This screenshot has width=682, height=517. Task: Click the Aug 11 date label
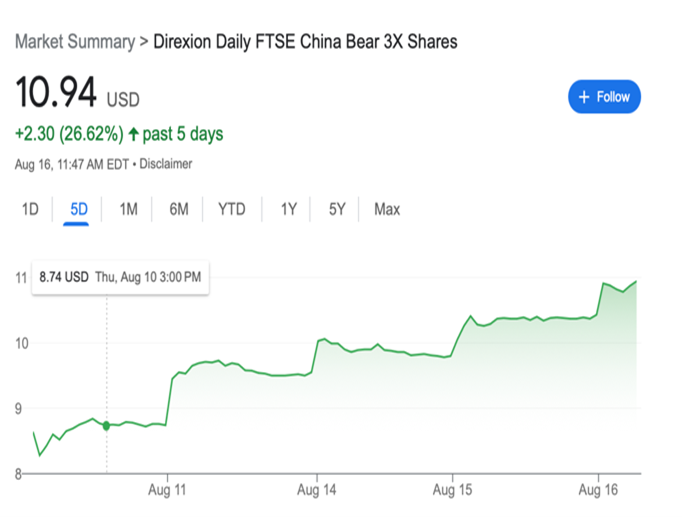(167, 492)
